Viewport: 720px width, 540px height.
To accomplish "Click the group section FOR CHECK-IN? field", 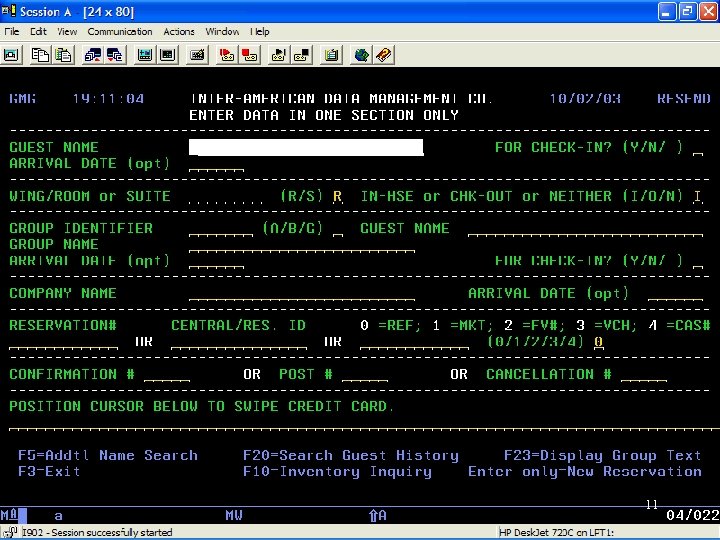I will point(698,261).
